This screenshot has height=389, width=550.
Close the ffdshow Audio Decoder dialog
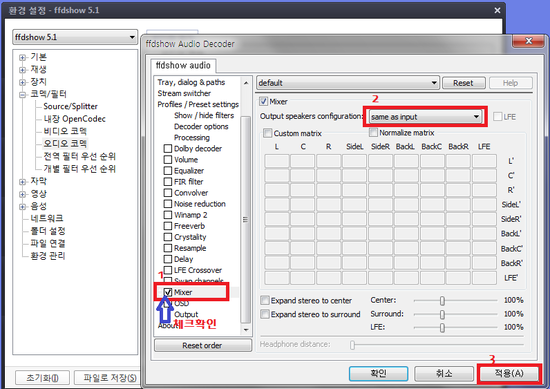[x=529, y=41]
